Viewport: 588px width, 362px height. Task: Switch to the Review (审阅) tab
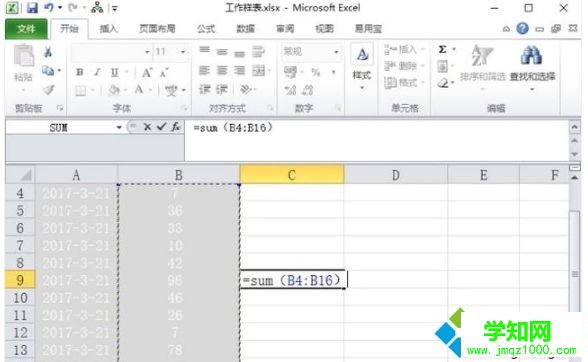tap(285, 29)
